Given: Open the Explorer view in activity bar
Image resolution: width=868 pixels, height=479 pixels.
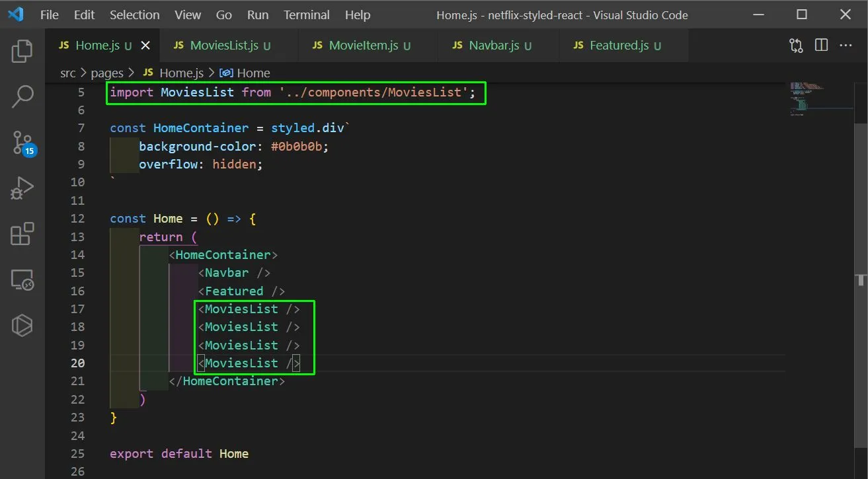Looking at the screenshot, I should (22, 52).
